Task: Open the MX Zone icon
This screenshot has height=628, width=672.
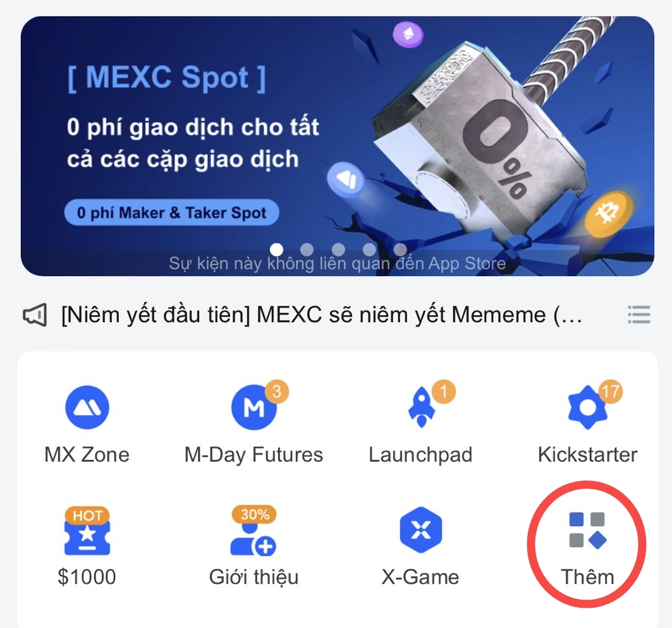Action: tap(87, 407)
